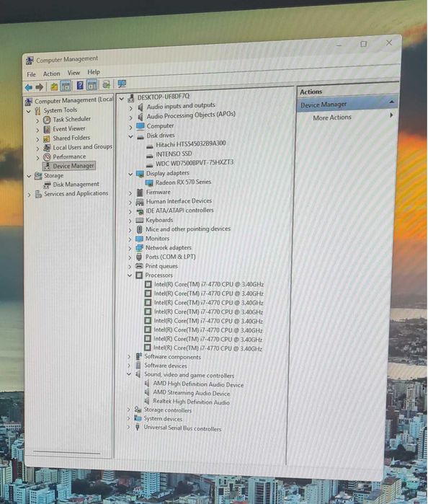The height and width of the screenshot is (504, 428).
Task: Collapse the Processors category
Action: [x=130, y=275]
